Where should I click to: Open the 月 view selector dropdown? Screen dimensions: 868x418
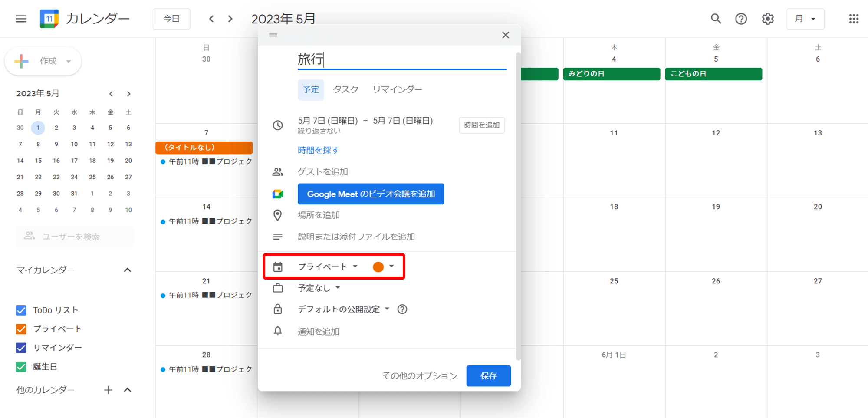[x=805, y=19]
